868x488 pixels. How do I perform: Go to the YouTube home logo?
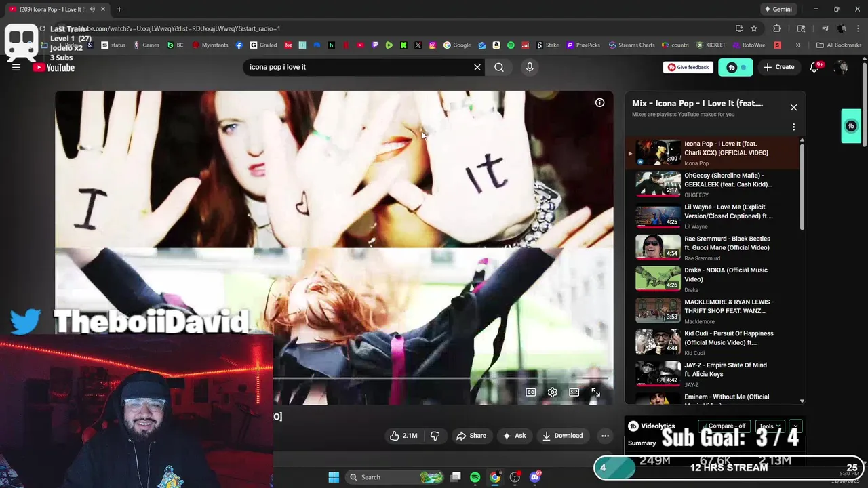tap(54, 68)
